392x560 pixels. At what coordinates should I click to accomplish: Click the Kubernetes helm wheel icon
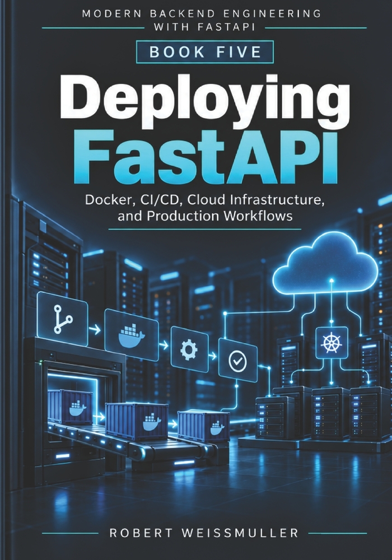(332, 343)
